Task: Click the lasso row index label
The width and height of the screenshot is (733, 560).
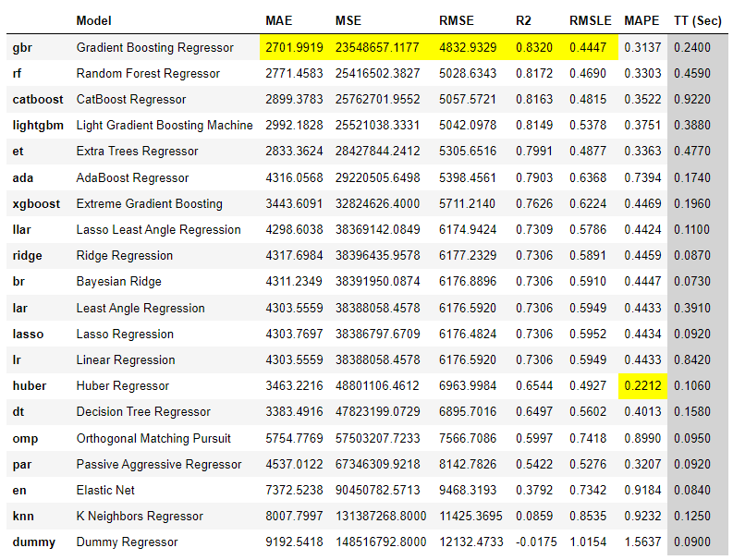Action: pyautogui.click(x=28, y=335)
